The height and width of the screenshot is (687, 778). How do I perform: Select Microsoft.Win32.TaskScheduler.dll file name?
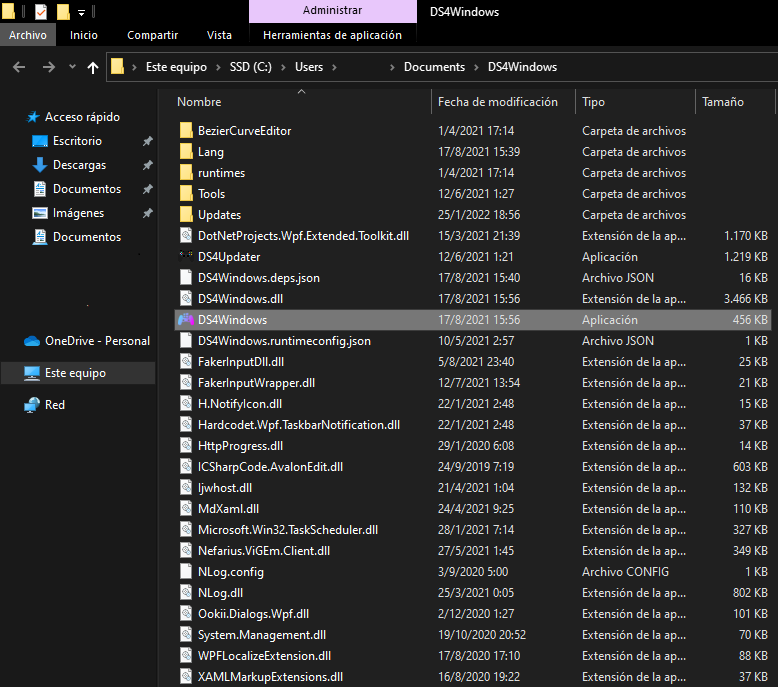pyautogui.click(x=288, y=530)
